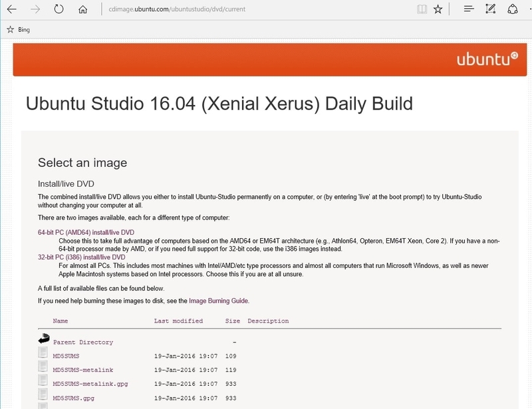Click the Ubuntu Studio 16.04 Daily Build title
Screen dimensions: 532x409
click(x=219, y=104)
